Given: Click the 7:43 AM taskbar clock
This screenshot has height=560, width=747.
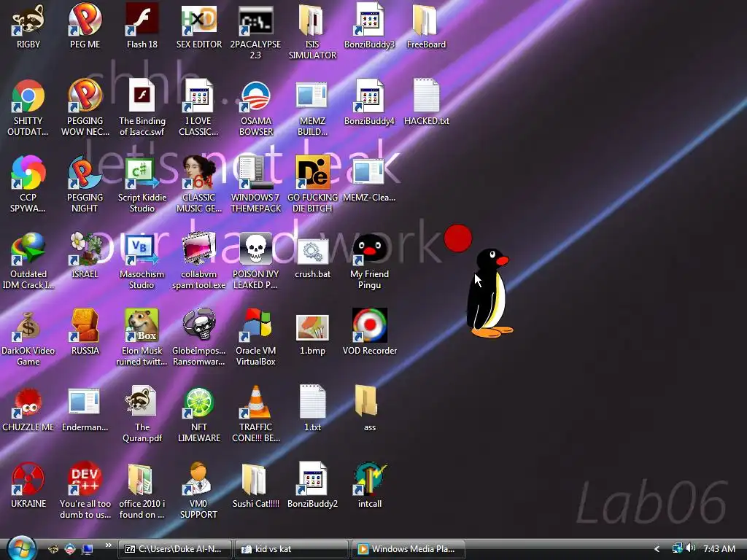Looking at the screenshot, I should 719,549.
